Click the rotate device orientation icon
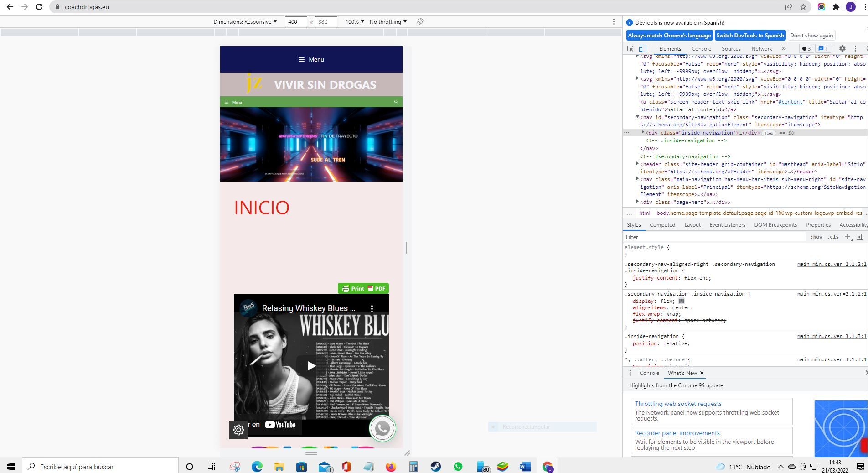This screenshot has width=868, height=473. pyautogui.click(x=420, y=22)
